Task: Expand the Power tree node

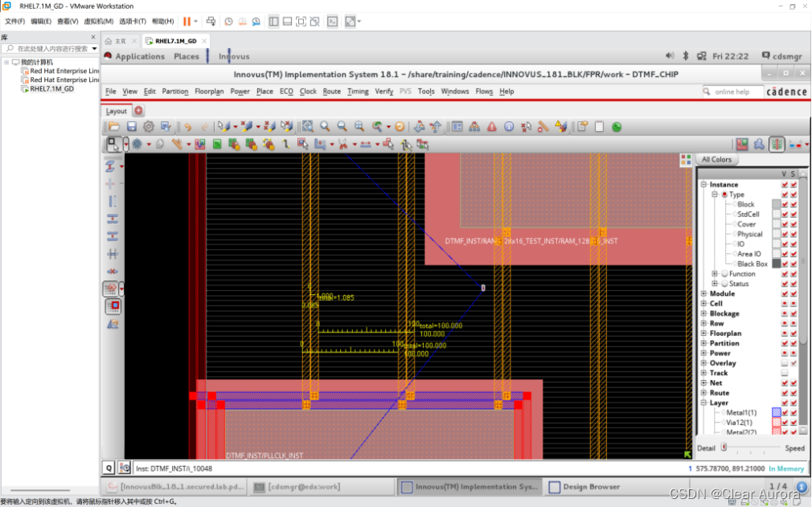Action: coord(703,354)
